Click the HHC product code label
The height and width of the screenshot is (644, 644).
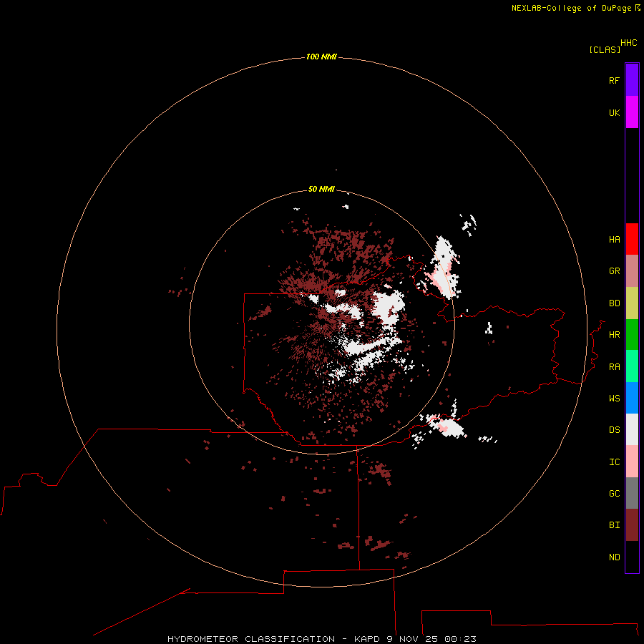click(629, 43)
